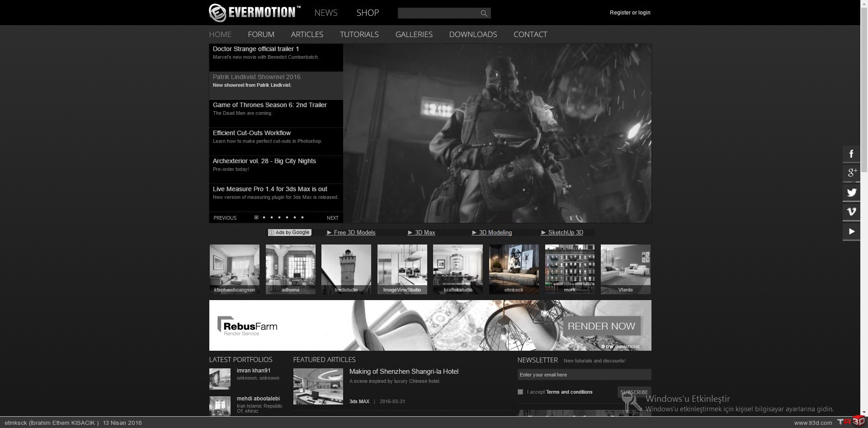Open the imran khan91 portfolio name
The height and width of the screenshot is (428, 868).
254,371
